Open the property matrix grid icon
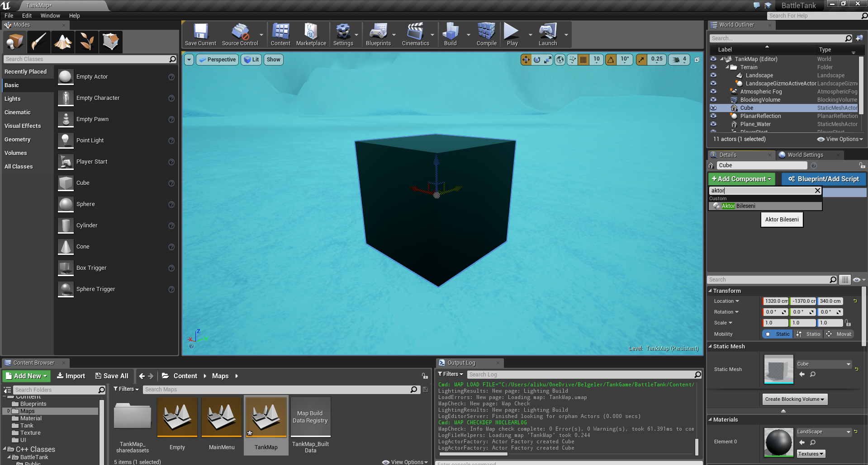This screenshot has height=465, width=868. pyautogui.click(x=845, y=280)
